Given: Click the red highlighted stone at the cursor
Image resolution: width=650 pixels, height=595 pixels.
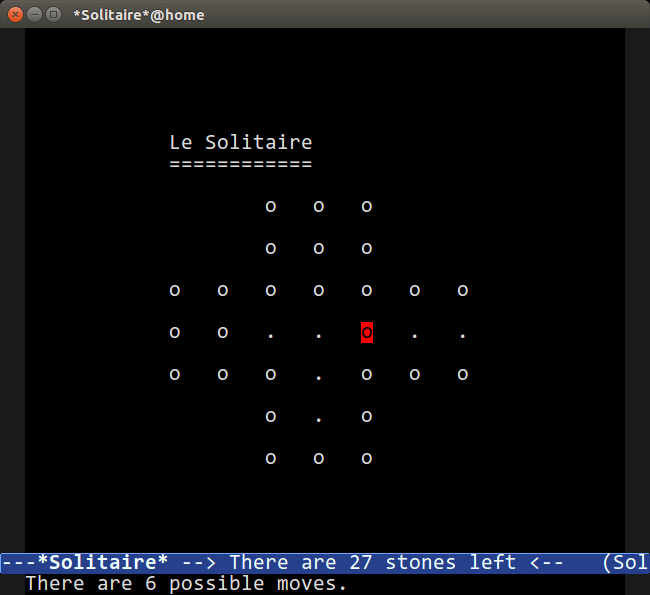Looking at the screenshot, I should (x=367, y=332).
